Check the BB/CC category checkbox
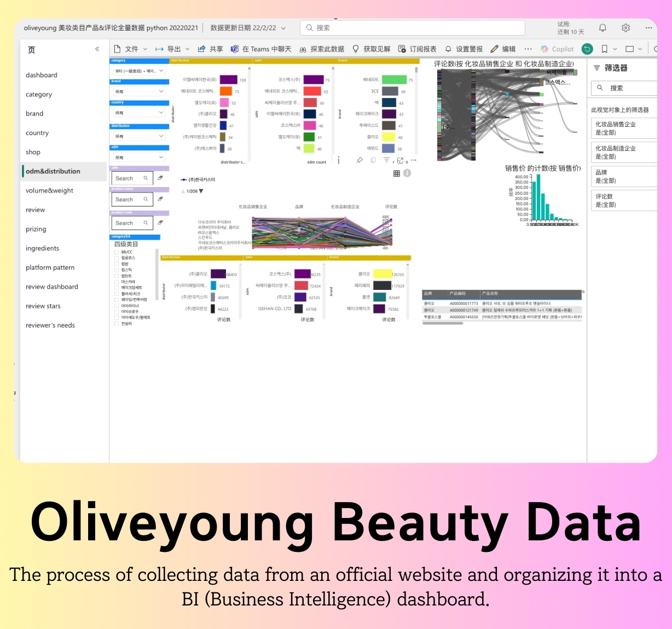The width and height of the screenshot is (672, 629). (117, 252)
